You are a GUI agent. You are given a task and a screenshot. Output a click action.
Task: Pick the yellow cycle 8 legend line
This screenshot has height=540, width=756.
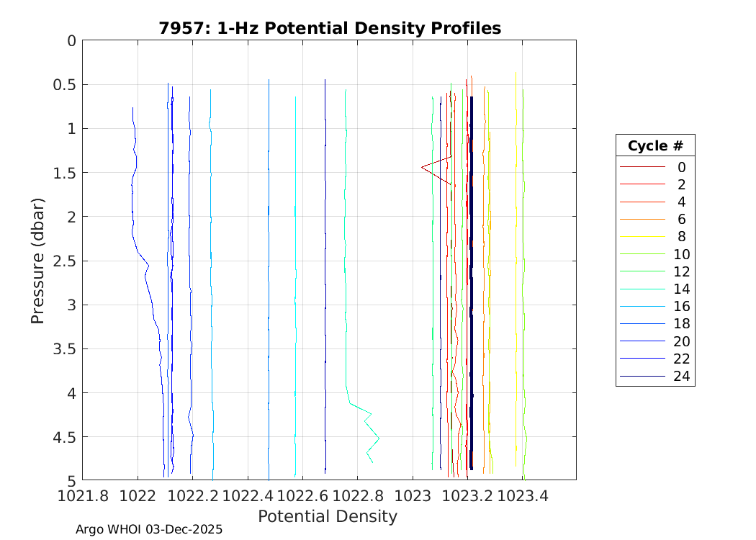642,237
